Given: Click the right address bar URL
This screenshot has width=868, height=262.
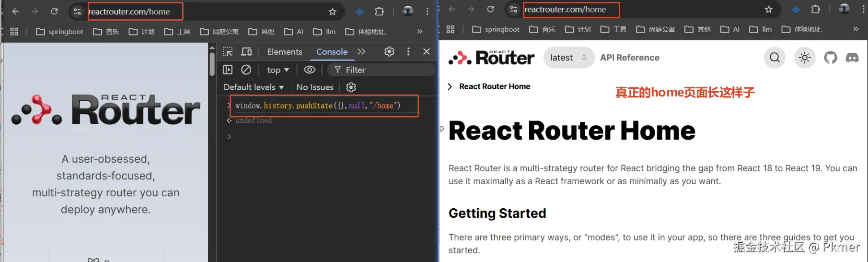Looking at the screenshot, I should pyautogui.click(x=566, y=10).
